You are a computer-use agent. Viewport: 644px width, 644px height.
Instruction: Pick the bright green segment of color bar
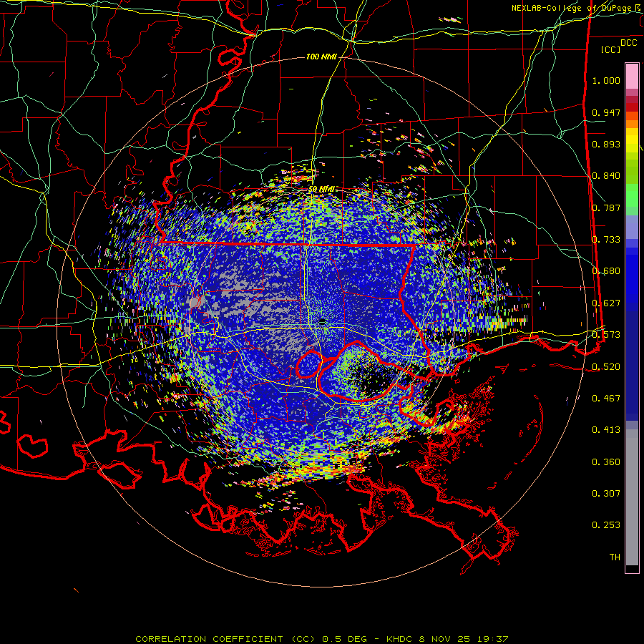coord(632,195)
